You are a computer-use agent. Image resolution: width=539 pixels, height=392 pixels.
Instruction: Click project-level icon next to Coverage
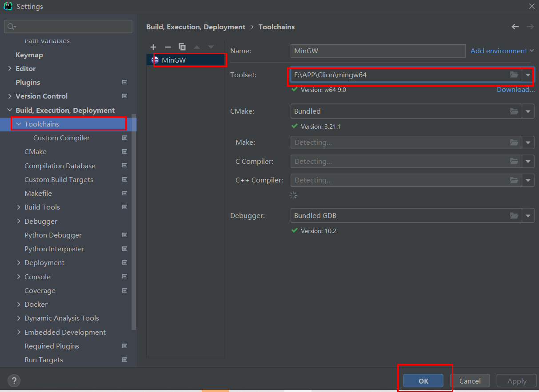pos(125,290)
